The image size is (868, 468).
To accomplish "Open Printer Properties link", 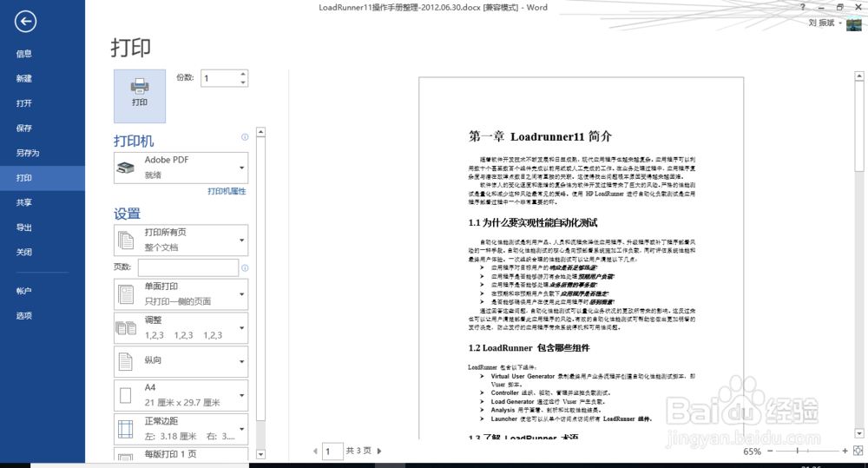I will pyautogui.click(x=227, y=191).
